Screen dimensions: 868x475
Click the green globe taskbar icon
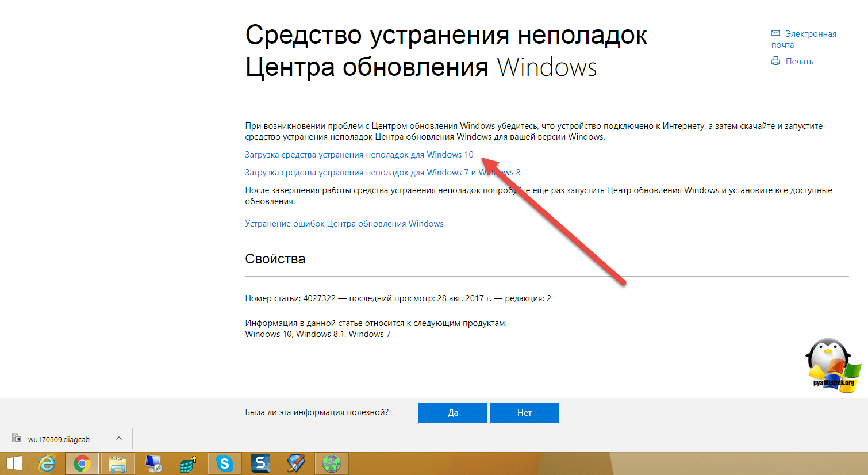point(332,463)
